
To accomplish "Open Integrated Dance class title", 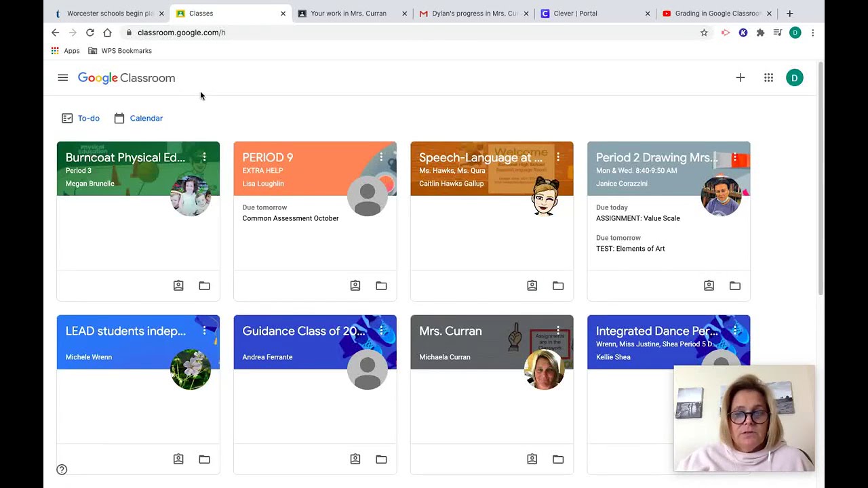I will pyautogui.click(x=657, y=331).
